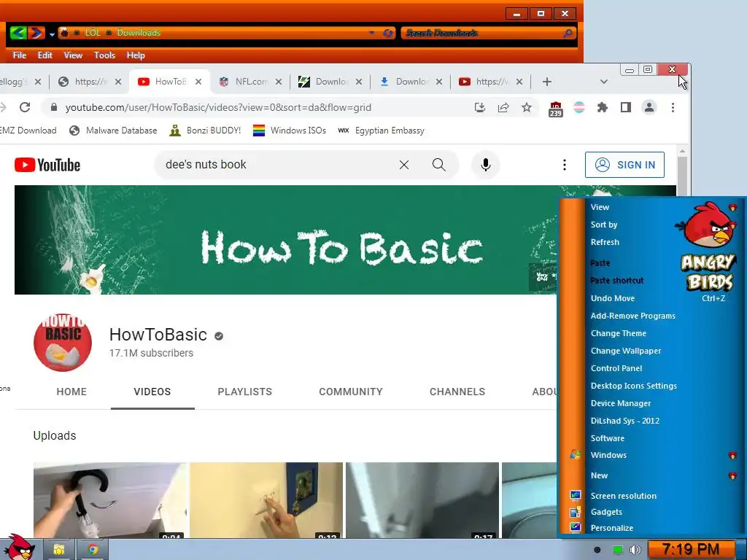Choose Device Manager in context menu
This screenshot has width=747, height=560.
[621, 403]
